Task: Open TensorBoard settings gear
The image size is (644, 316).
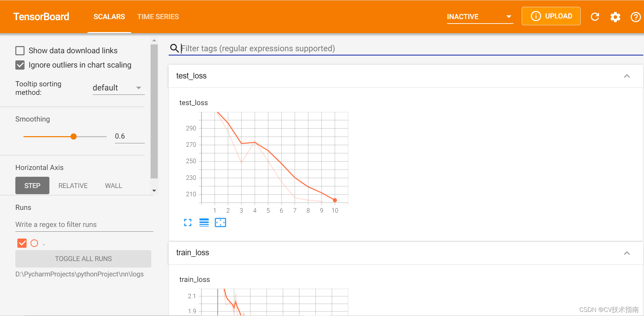Action: pyautogui.click(x=615, y=16)
